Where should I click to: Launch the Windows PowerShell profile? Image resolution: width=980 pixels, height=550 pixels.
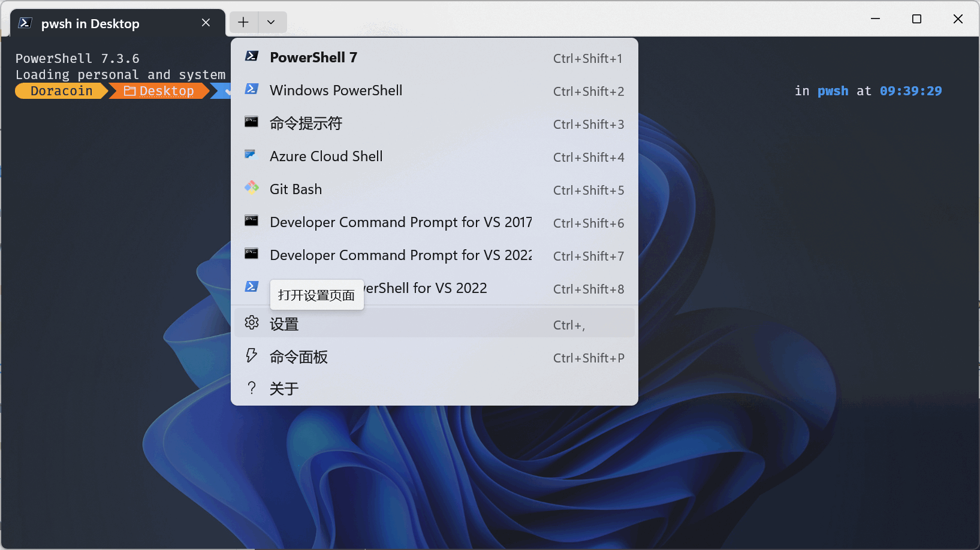click(x=434, y=90)
